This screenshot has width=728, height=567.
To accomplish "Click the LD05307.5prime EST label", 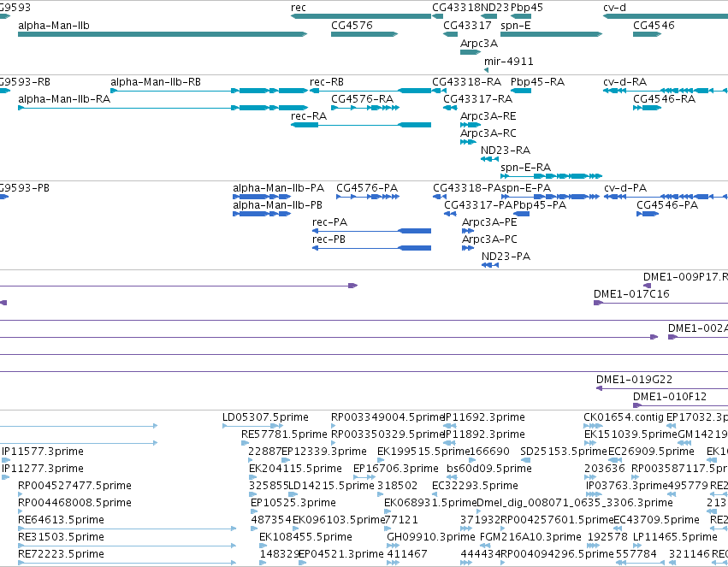I will click(265, 417).
